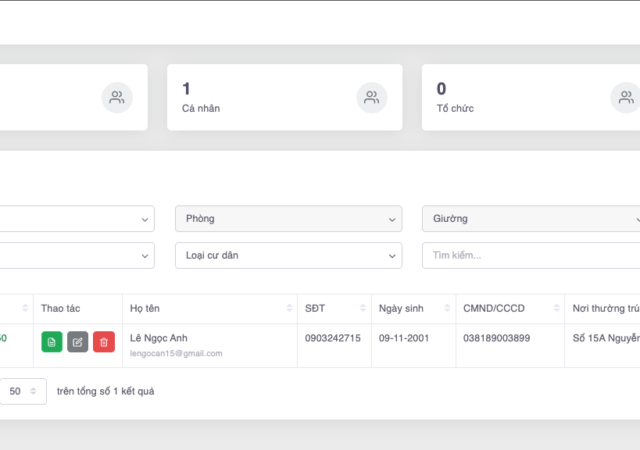Click people icon in Cá nhân card
Image resolution: width=640 pixels, height=450 pixels.
372,97
